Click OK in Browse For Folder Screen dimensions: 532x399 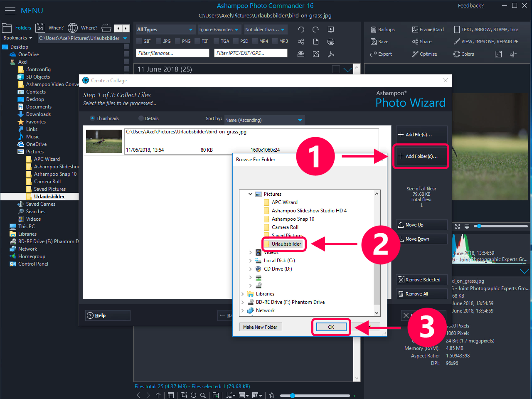(331, 327)
